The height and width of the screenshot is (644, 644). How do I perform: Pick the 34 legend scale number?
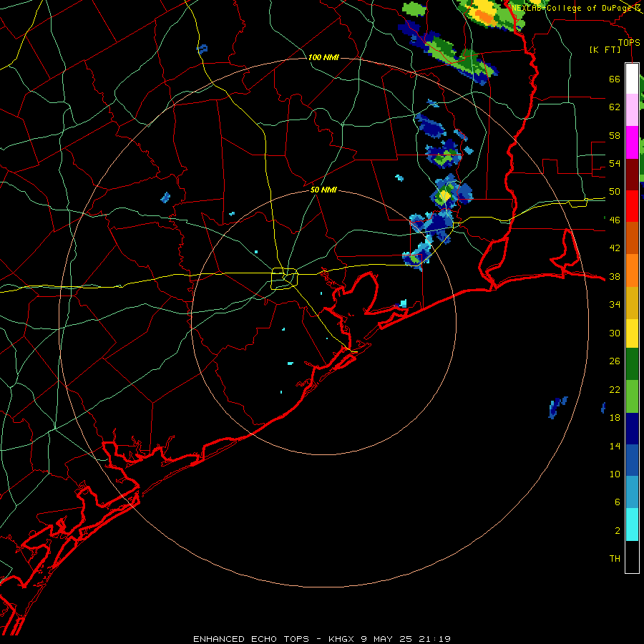pyautogui.click(x=615, y=305)
